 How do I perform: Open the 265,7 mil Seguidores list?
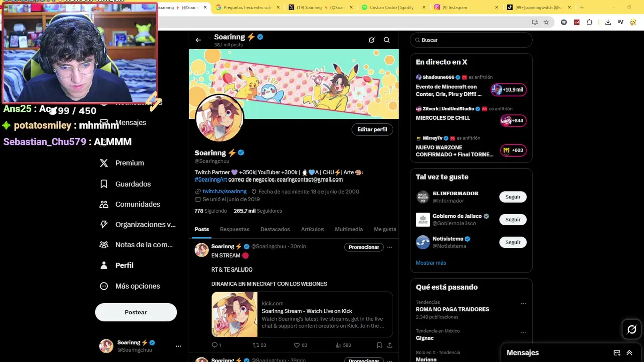[x=258, y=211]
